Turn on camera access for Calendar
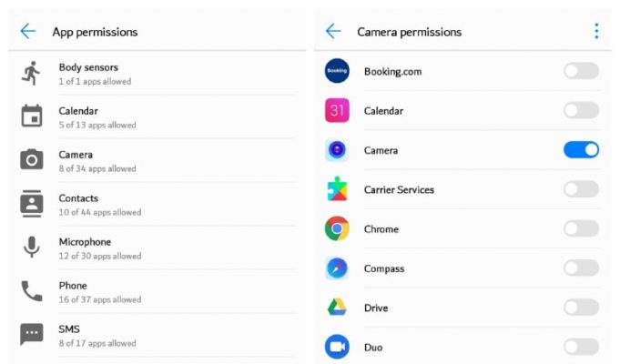620x364 pixels. tap(581, 110)
